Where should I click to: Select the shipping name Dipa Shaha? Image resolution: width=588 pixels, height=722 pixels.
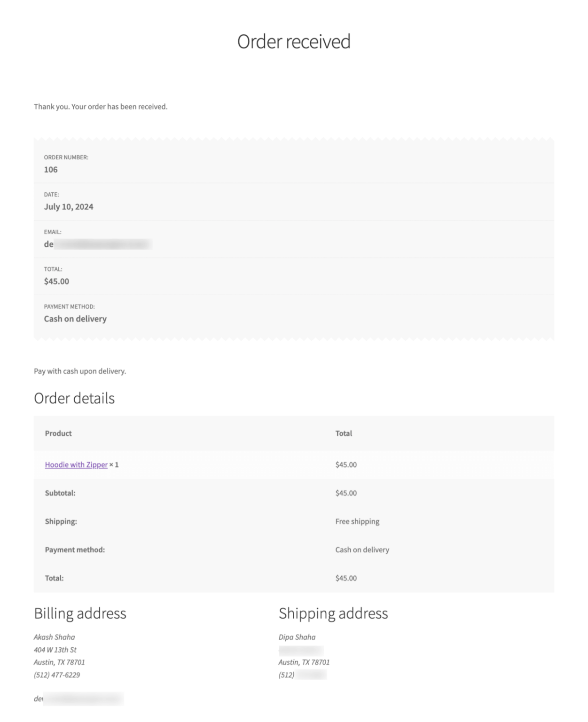coord(297,637)
